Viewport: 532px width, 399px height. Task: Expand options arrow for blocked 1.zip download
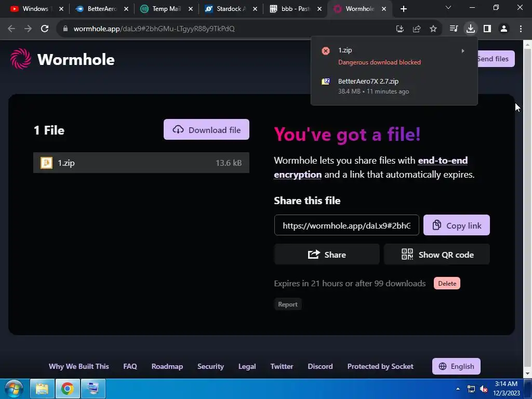click(463, 51)
